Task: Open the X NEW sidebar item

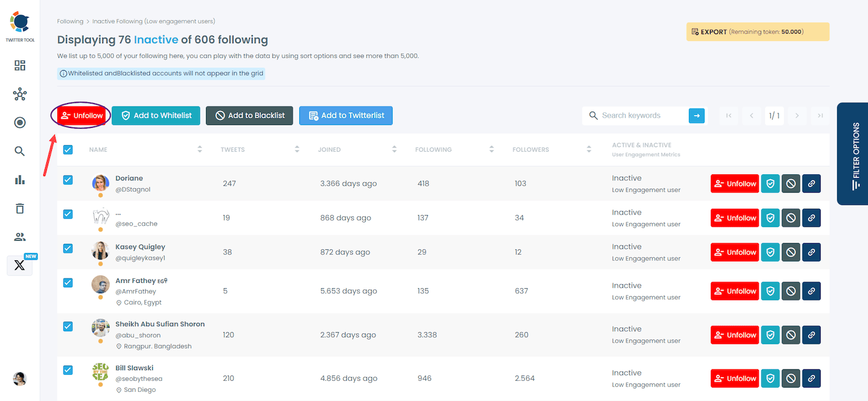Action: pos(20,266)
